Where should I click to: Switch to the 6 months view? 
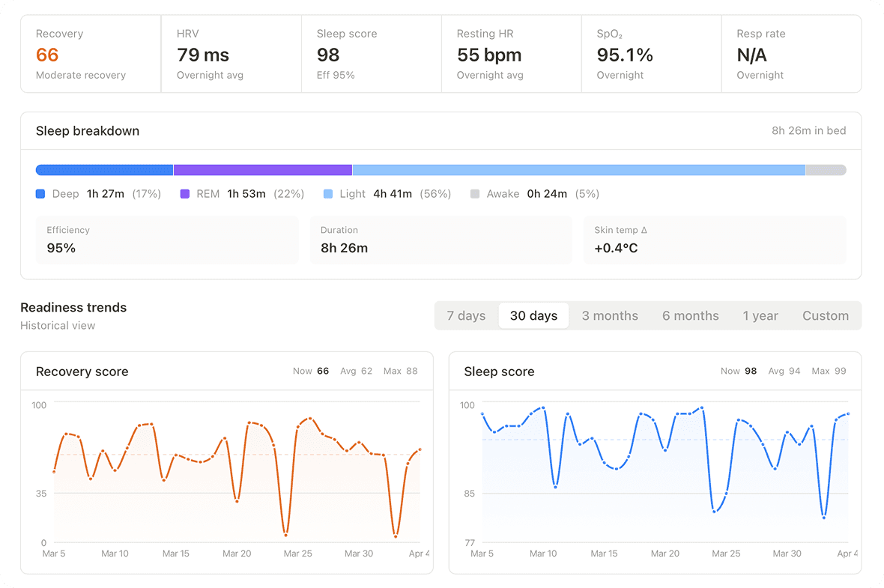(x=691, y=315)
